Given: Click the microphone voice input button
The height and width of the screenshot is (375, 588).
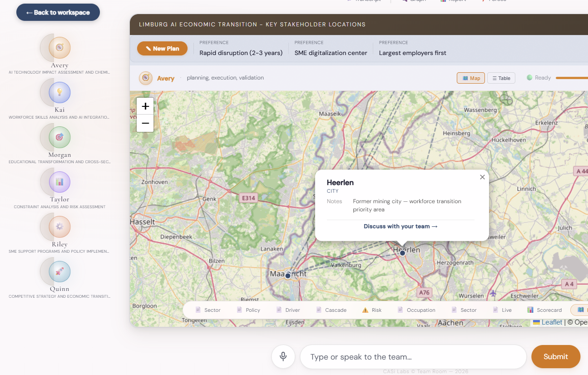Looking at the screenshot, I should point(283,356).
